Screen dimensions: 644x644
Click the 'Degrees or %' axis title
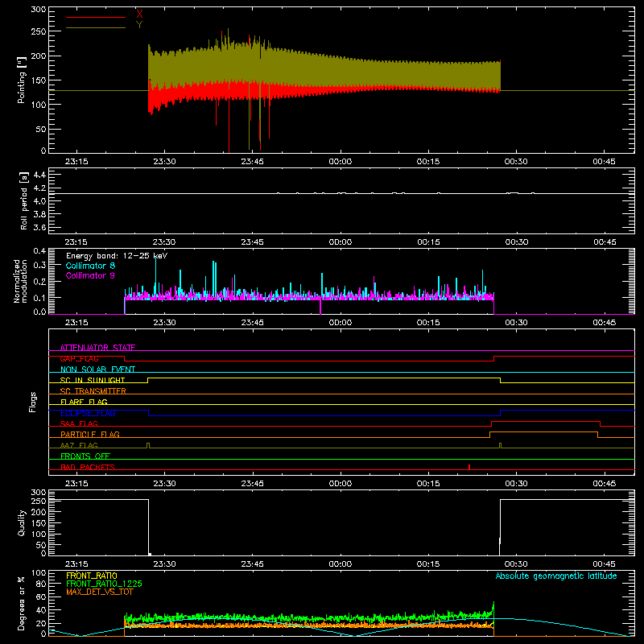coord(22,603)
